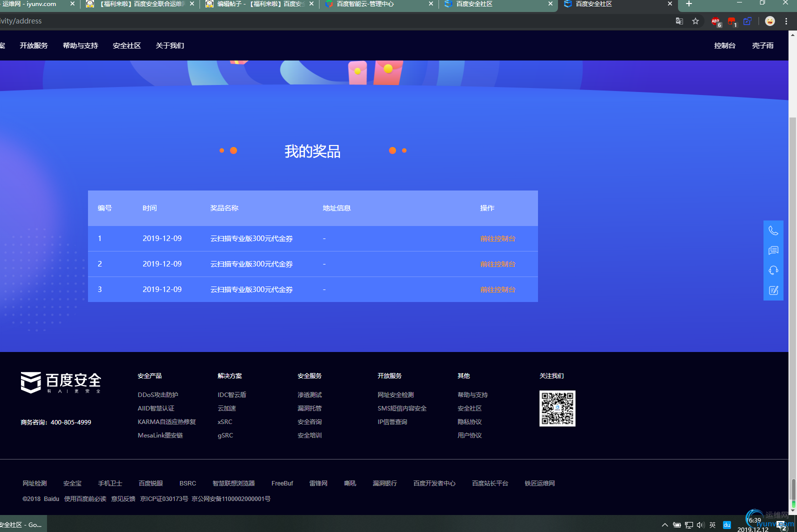
Task: Click 前往控制台 for prize row 2
Action: 498,264
